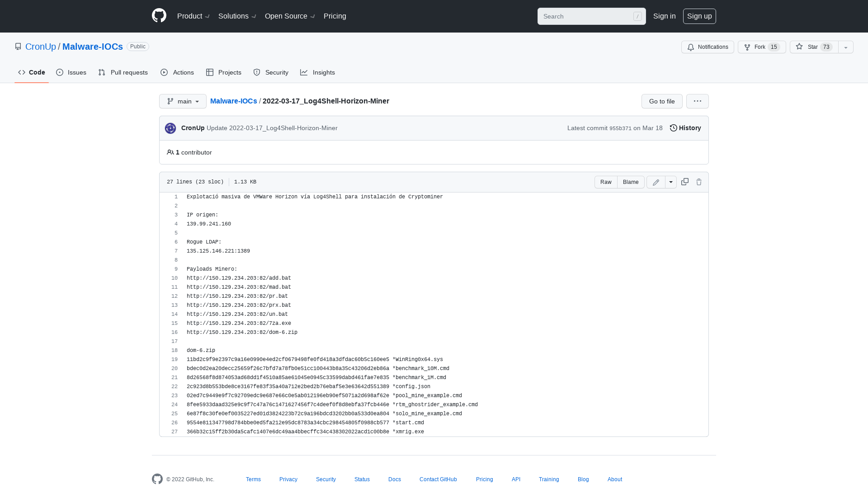Expand the Solutions menu
Screen dimensions: 868x488
[x=237, y=16]
